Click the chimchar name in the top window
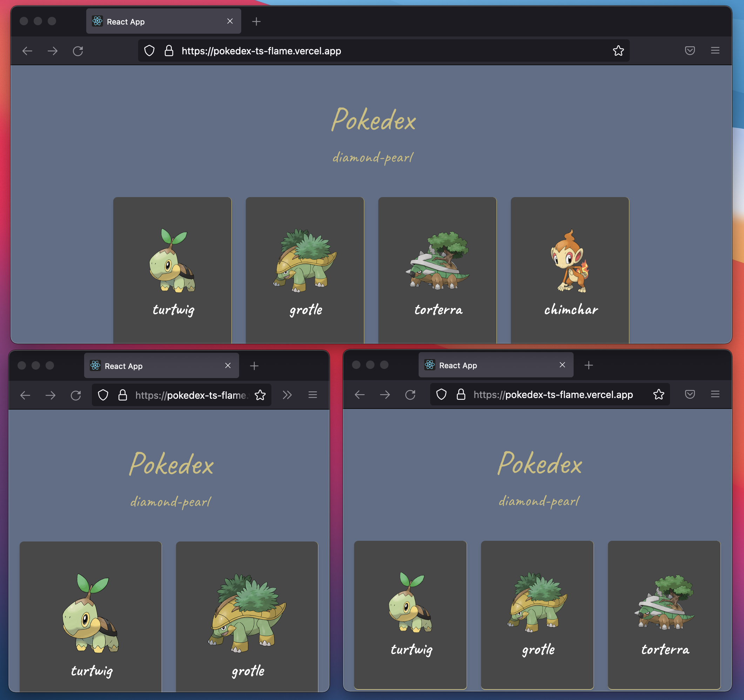Image resolution: width=744 pixels, height=700 pixels. pyautogui.click(x=571, y=310)
